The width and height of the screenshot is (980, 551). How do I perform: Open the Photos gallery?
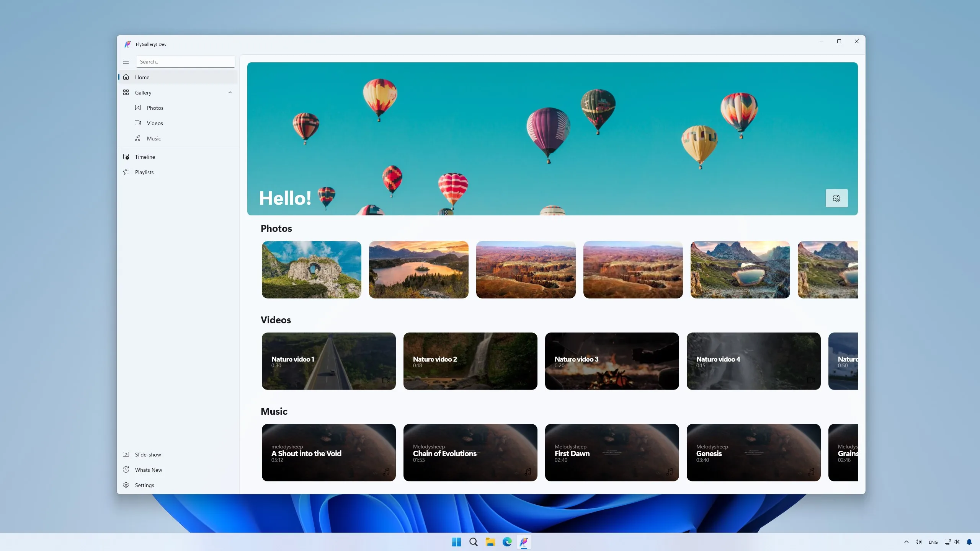178,108
